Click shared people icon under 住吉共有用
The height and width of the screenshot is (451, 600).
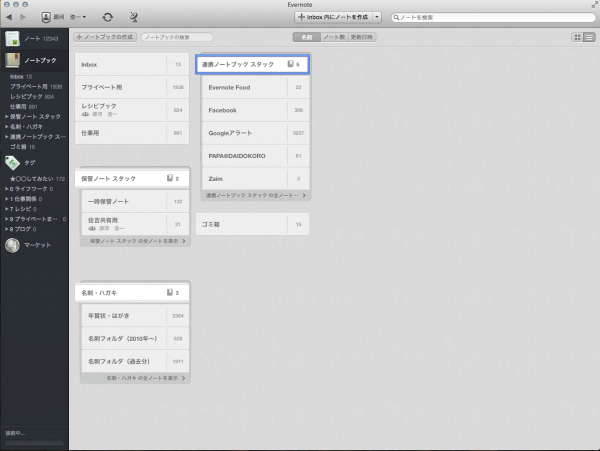pyautogui.click(x=92, y=228)
